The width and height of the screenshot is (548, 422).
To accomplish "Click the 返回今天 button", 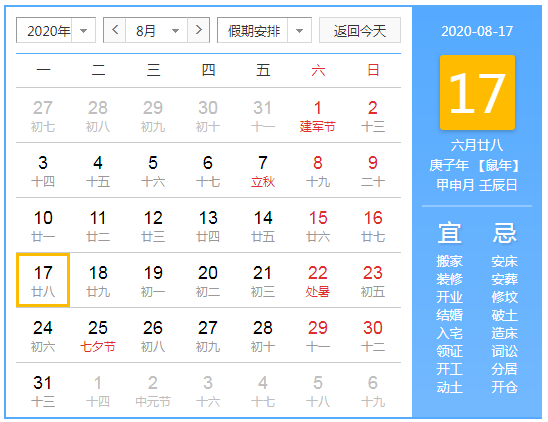I will point(360,30).
